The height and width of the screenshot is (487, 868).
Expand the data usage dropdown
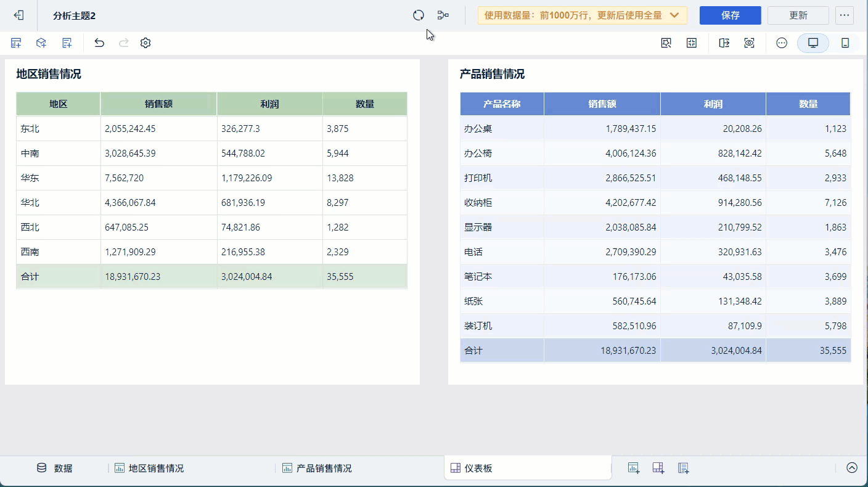click(x=583, y=15)
